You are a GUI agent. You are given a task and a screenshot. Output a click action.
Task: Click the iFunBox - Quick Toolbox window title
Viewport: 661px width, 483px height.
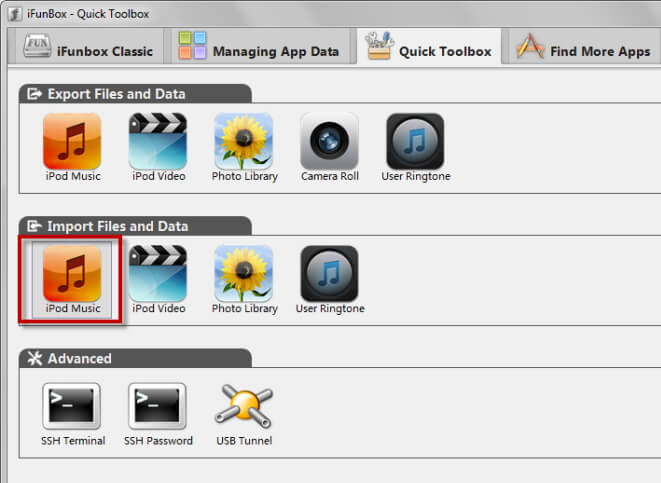point(88,14)
